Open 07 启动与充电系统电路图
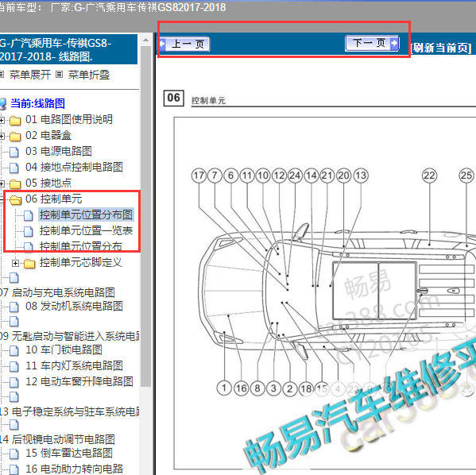 pyautogui.click(x=57, y=292)
